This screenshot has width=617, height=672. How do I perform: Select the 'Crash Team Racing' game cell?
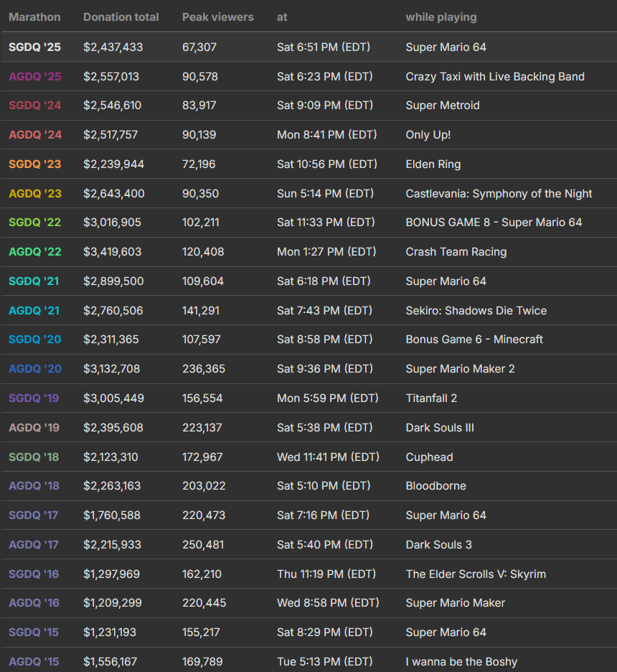456,251
